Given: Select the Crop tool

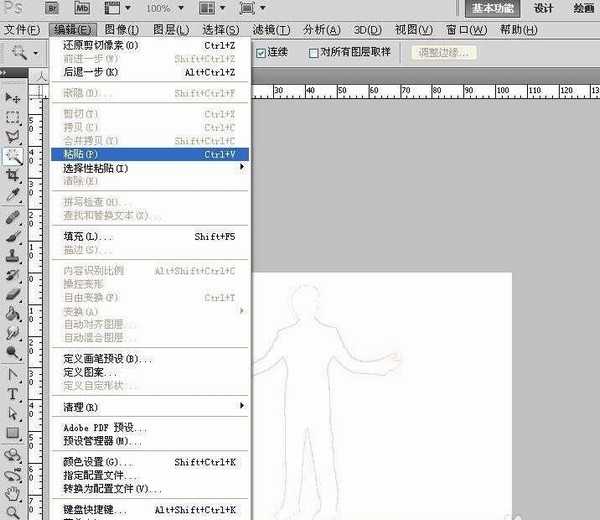Looking at the screenshot, I should click(x=12, y=176).
